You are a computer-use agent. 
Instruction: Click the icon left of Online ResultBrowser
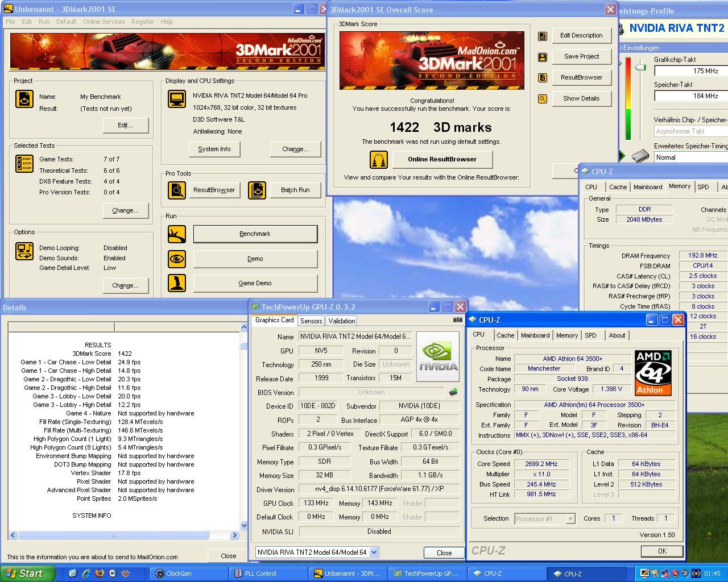click(379, 160)
